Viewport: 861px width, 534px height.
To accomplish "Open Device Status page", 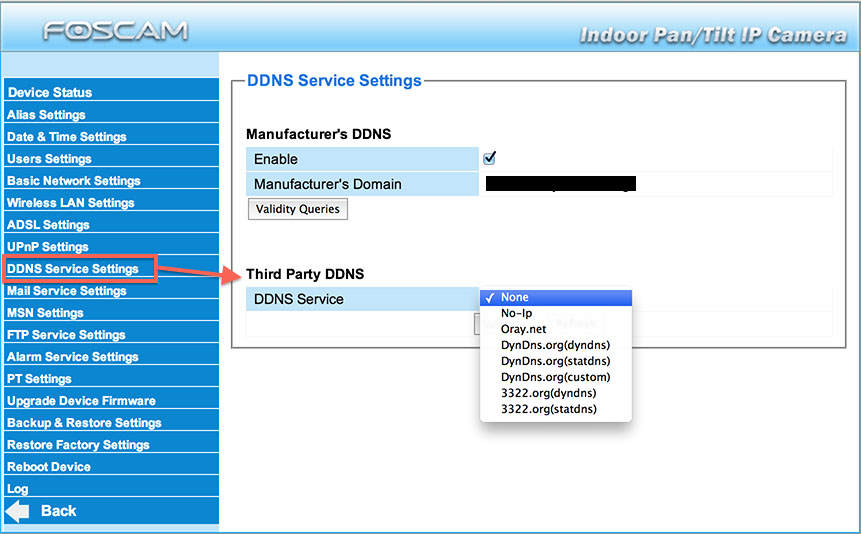I will click(50, 93).
